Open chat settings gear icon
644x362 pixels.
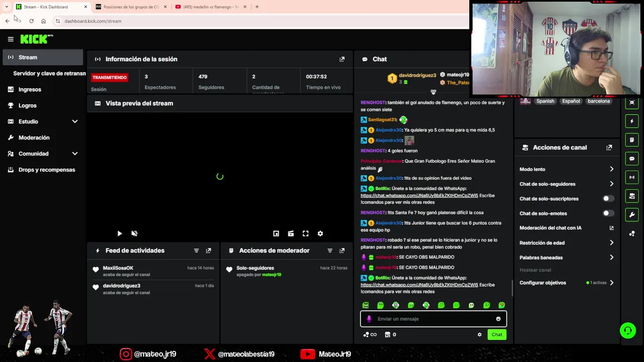479,335
